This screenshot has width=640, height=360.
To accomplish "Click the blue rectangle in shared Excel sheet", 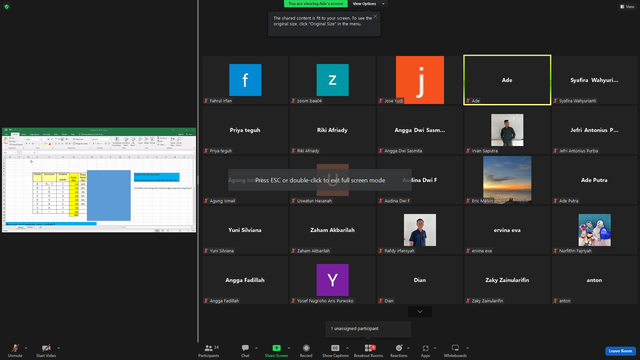I will pos(109,196).
